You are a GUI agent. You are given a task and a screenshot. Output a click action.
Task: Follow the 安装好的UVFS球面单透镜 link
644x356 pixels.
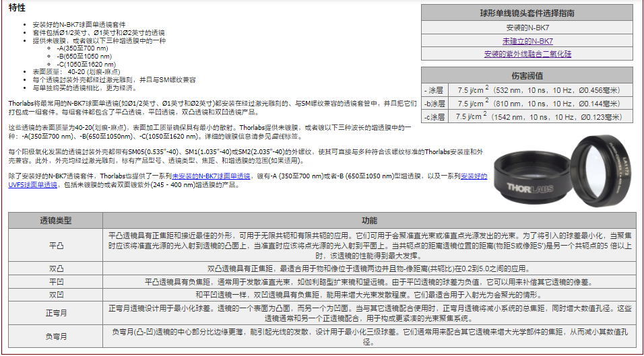[x=32, y=184]
